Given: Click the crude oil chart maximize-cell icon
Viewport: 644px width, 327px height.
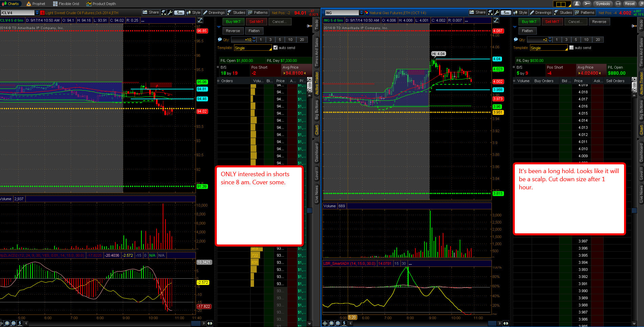Looking at the screenshot, I should coord(164,13).
